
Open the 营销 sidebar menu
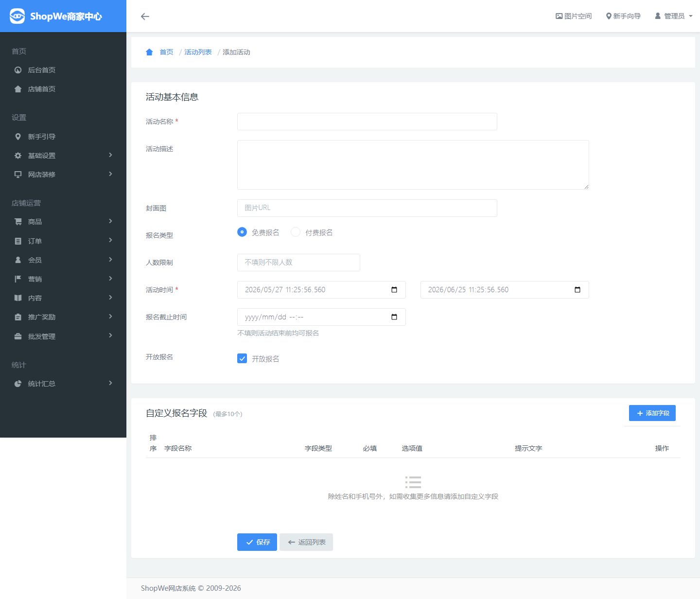(x=63, y=279)
